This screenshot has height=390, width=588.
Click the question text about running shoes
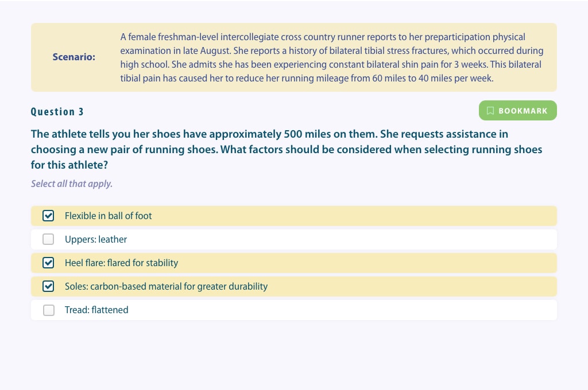[287, 150]
